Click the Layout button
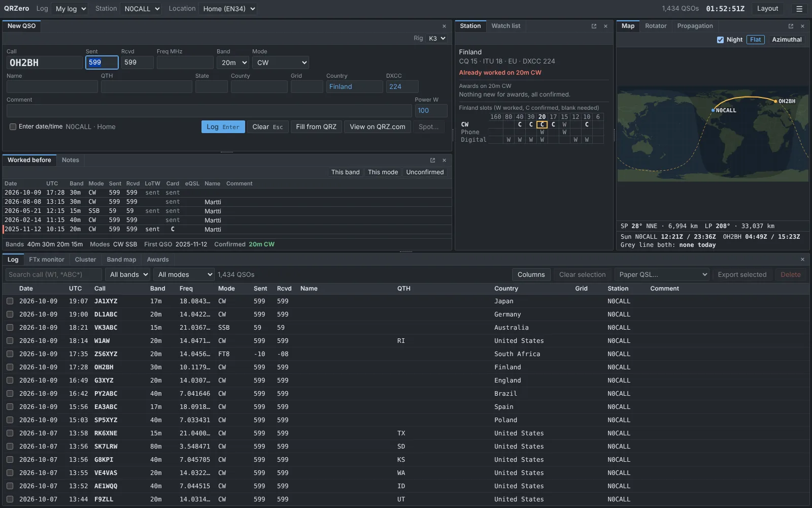This screenshot has width=812, height=508. (x=767, y=9)
